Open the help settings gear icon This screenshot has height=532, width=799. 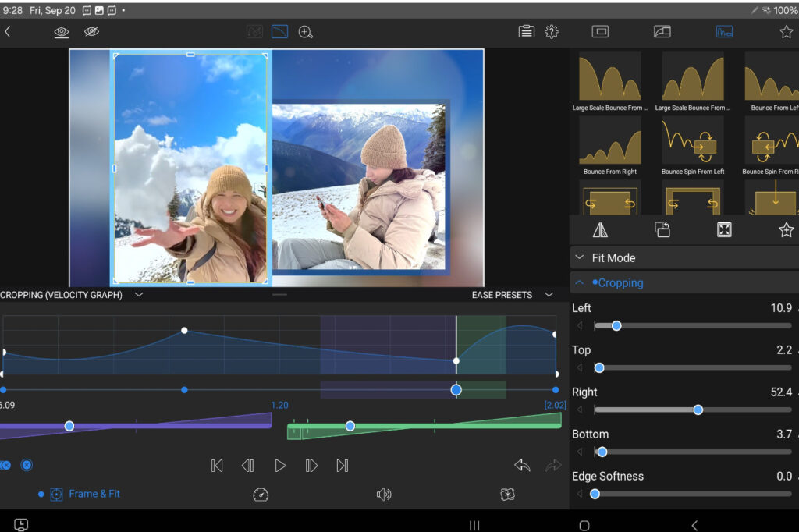[x=552, y=32]
